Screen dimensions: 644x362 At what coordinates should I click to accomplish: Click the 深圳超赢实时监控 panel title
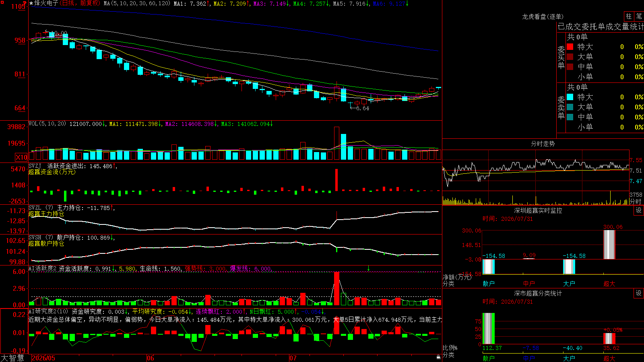pyautogui.click(x=538, y=210)
